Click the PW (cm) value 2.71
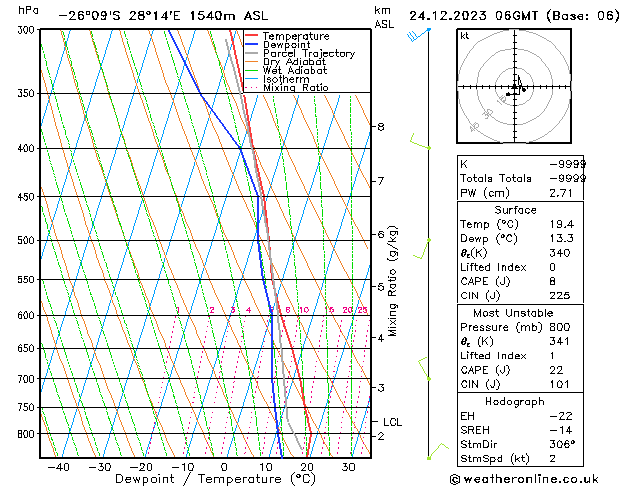629x486 pixels. pyautogui.click(x=561, y=193)
